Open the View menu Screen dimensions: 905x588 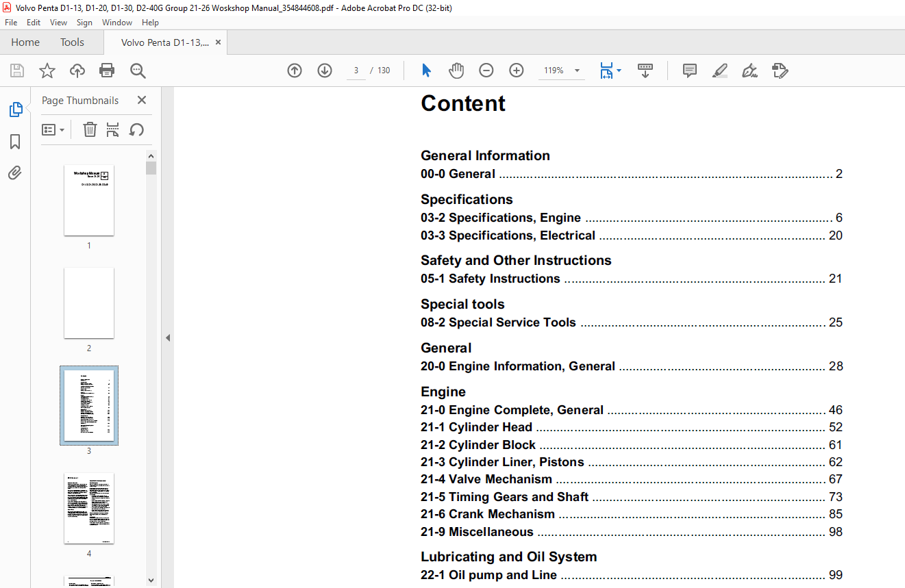59,23
